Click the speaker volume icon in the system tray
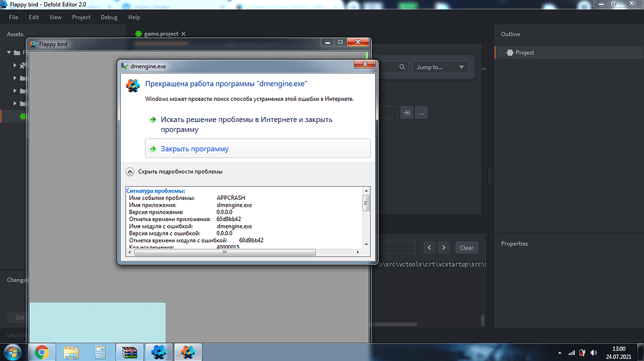 point(594,352)
